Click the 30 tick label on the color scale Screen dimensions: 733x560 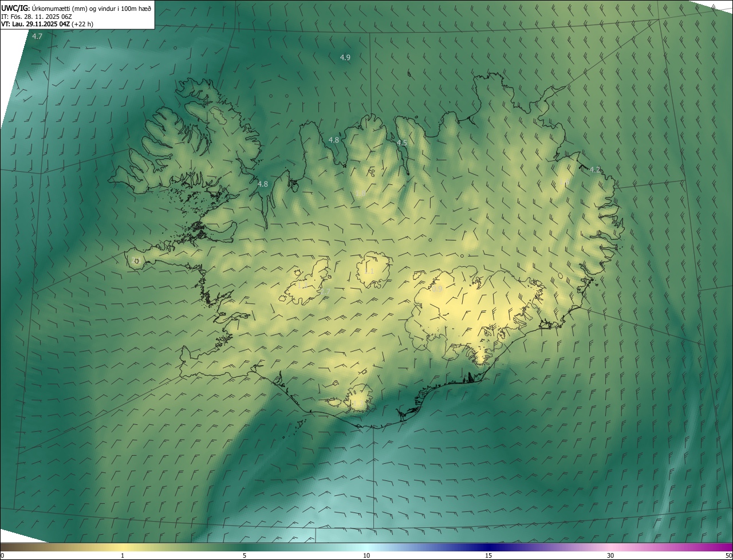pyautogui.click(x=610, y=555)
